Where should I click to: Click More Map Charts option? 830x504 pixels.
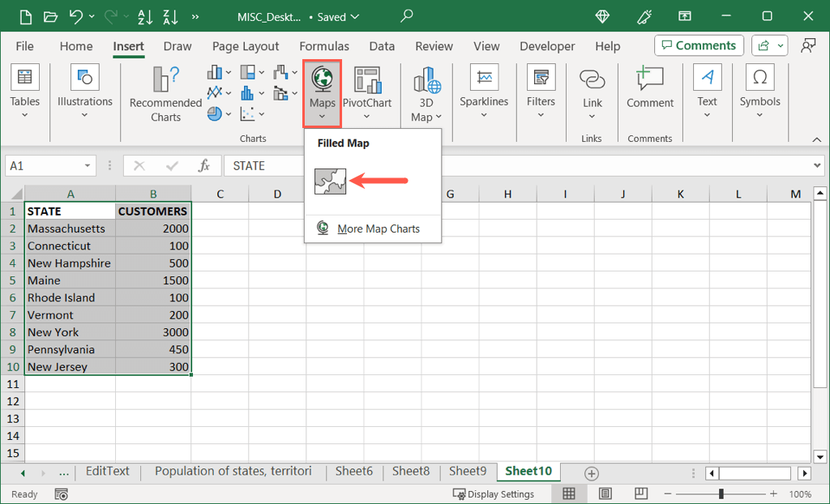(379, 229)
